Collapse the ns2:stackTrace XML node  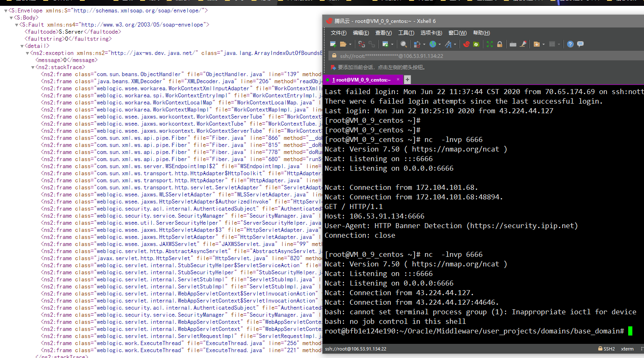coord(33,67)
